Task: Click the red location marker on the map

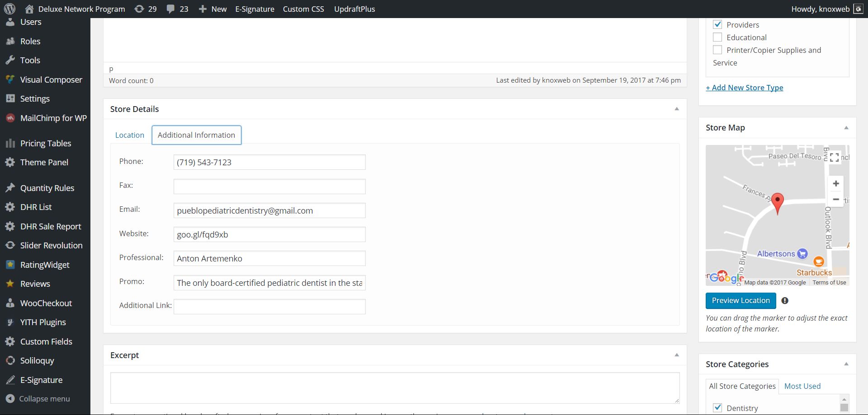Action: pyautogui.click(x=777, y=203)
